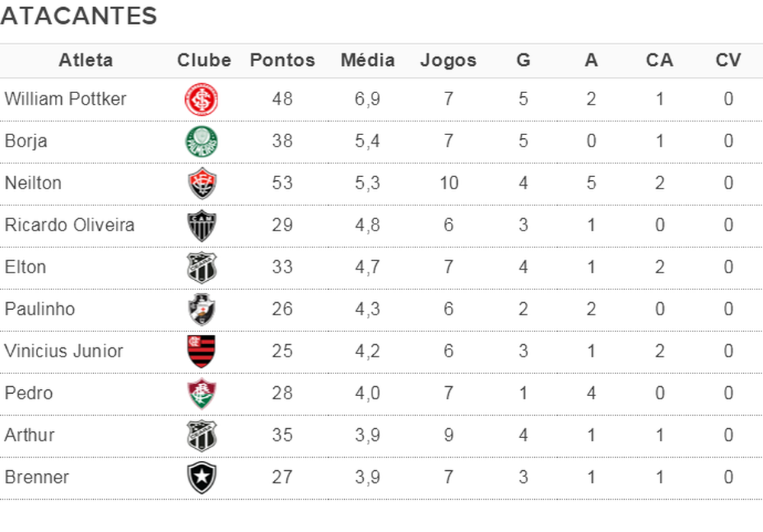Click Ricardo Oliveira's name
This screenshot has width=763, height=532.
pyautogui.click(x=69, y=225)
